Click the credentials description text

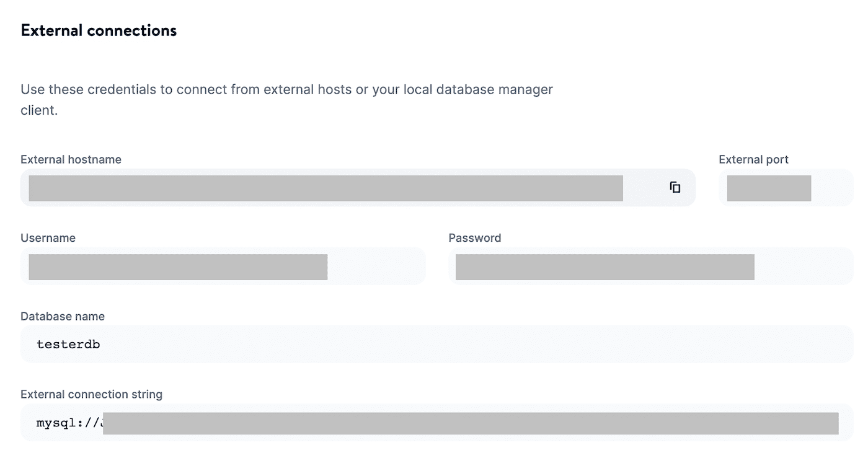click(286, 99)
